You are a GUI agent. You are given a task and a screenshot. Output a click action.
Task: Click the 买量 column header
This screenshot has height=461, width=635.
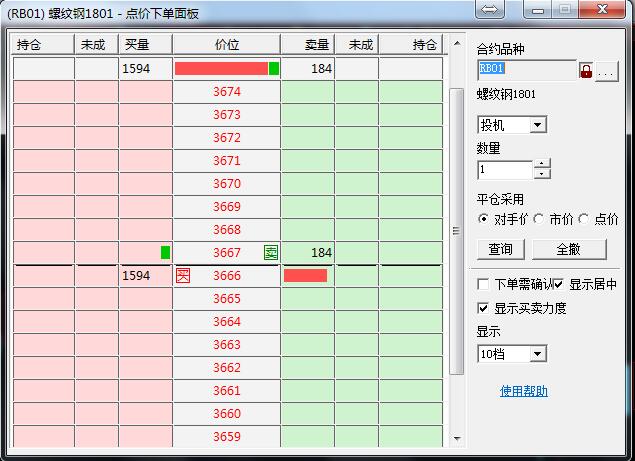(x=145, y=45)
